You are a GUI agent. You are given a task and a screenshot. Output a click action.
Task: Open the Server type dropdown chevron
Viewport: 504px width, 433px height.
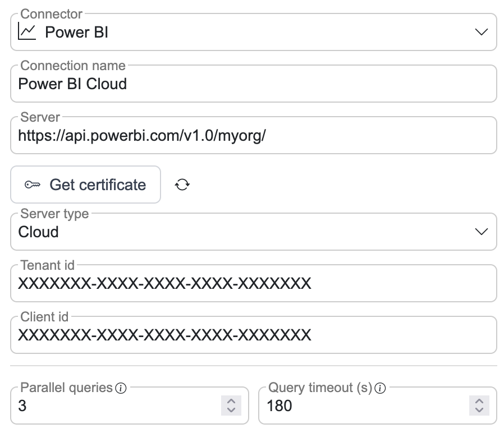[481, 232]
